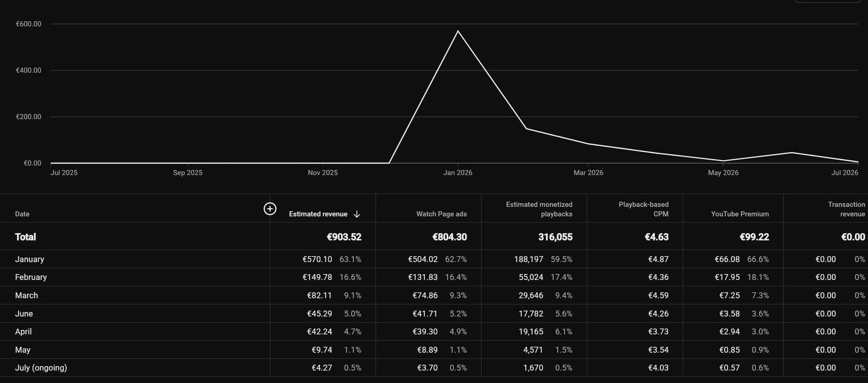Click the Mar 2026 axis label
This screenshot has width=868, height=383.
point(588,173)
